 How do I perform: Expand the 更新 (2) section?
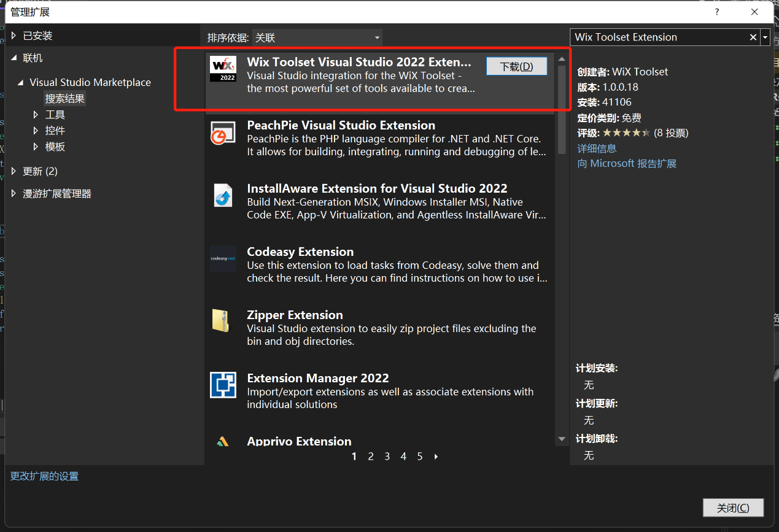click(14, 171)
